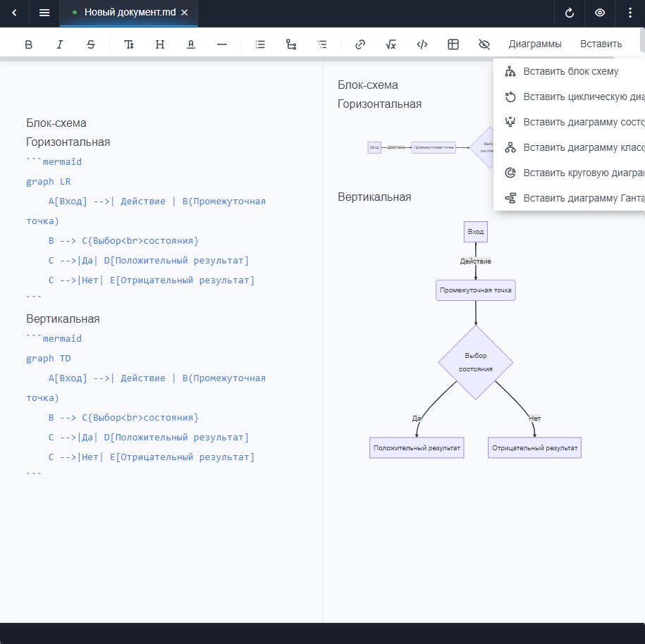Click Горизонтальная line in editor

point(68,142)
